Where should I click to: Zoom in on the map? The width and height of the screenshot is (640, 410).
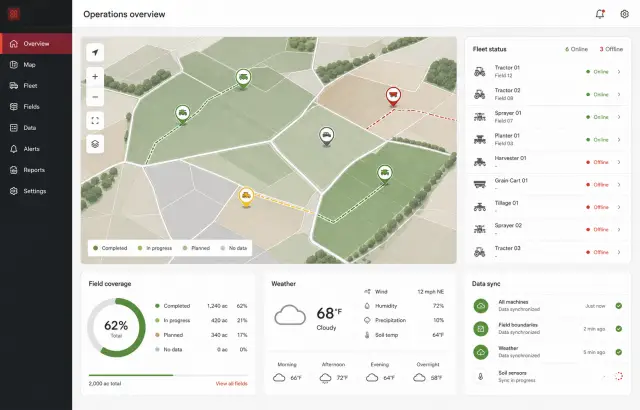point(95,76)
